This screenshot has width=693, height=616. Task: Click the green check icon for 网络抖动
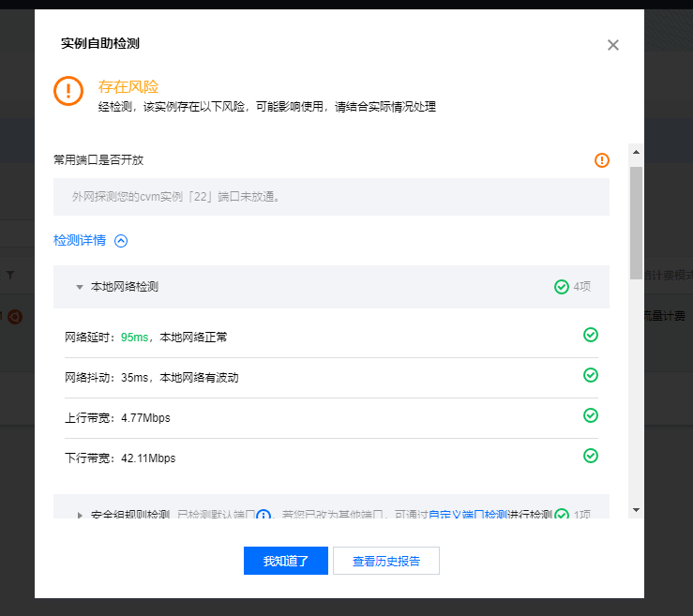coord(591,375)
